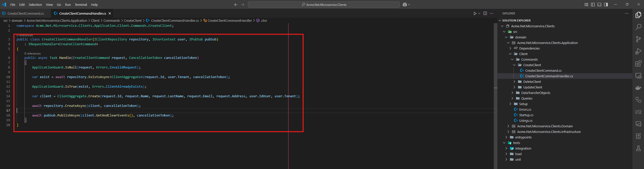The height and width of the screenshot is (169, 644).
Task: Select Errors.cs in Solution Explorer
Action: (525, 109)
